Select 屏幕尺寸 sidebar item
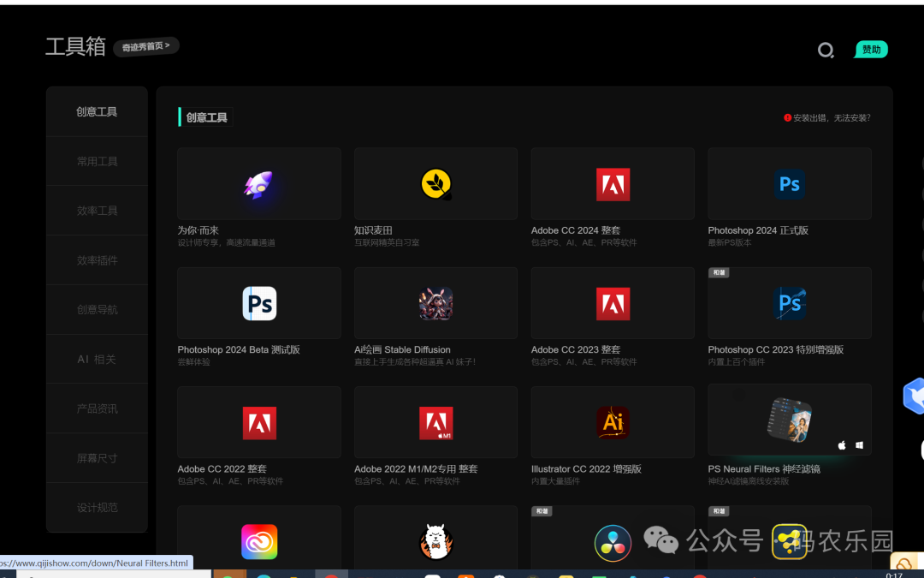This screenshot has width=924, height=578. point(97,458)
